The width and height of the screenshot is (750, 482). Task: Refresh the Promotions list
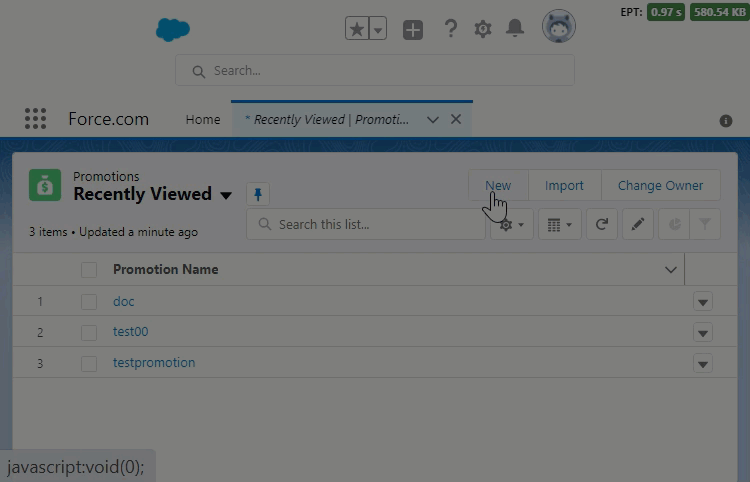(601, 225)
